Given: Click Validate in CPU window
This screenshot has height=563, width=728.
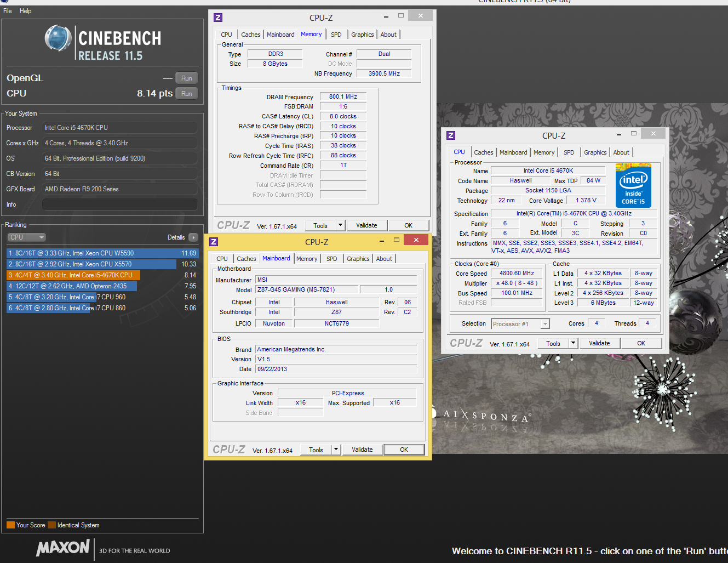Looking at the screenshot, I should click(599, 343).
